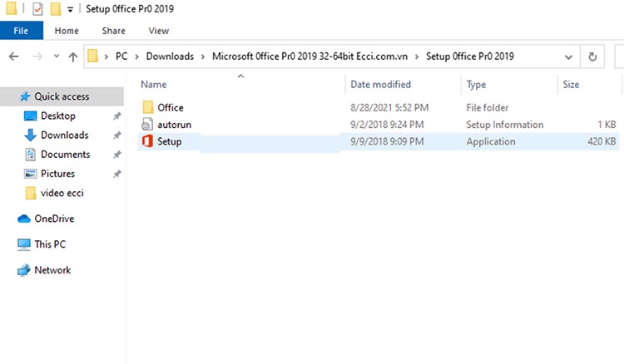This screenshot has height=364, width=624.
Task: Click the 420 KB size cell
Action: pyautogui.click(x=602, y=141)
